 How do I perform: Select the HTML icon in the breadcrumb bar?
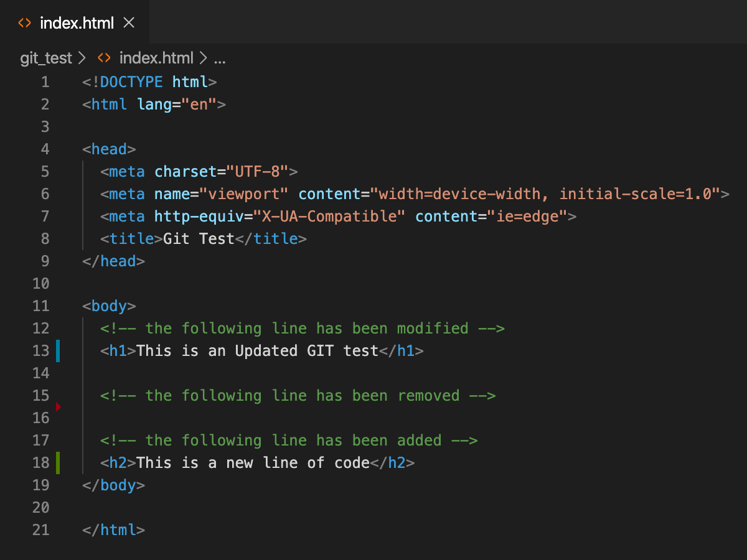pos(104,58)
